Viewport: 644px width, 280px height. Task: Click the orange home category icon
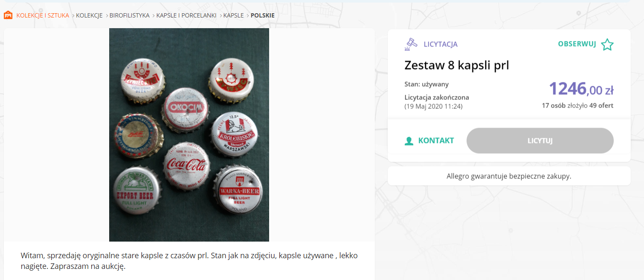(8, 15)
